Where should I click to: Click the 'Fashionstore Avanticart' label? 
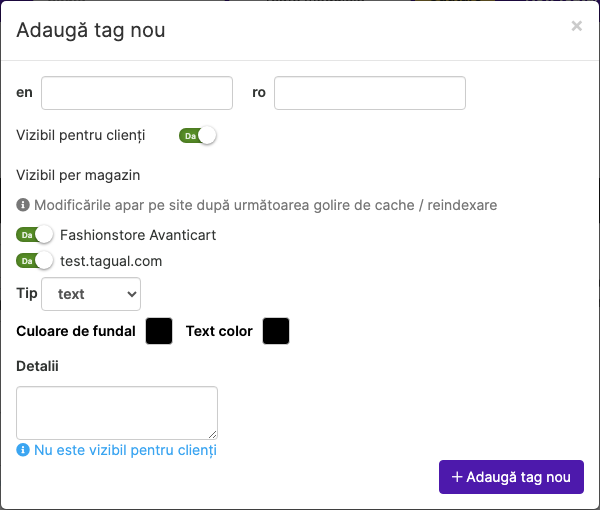click(138, 235)
